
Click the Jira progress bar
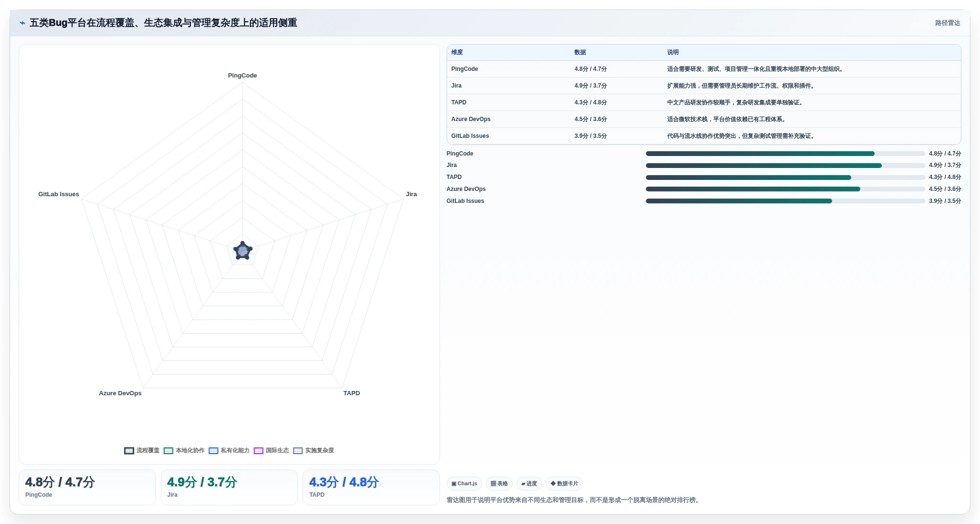785,166
